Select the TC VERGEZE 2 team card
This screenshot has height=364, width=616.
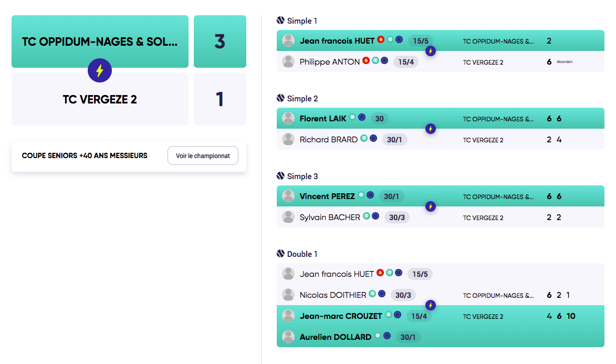click(x=100, y=99)
